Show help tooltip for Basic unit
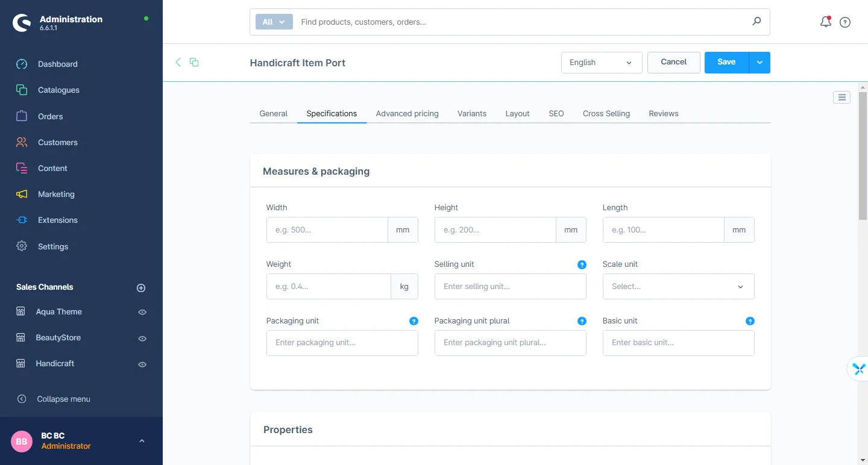868x465 pixels. tap(750, 321)
